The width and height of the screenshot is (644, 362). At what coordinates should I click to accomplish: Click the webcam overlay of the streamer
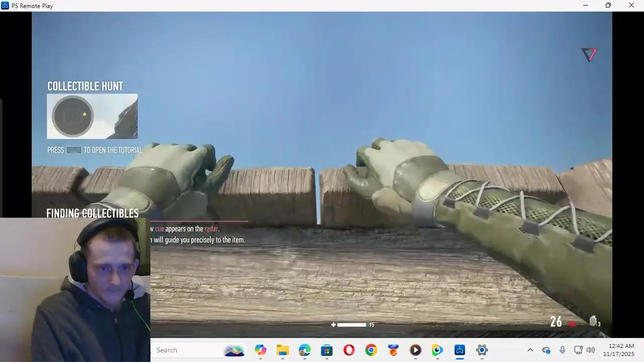(x=75, y=290)
